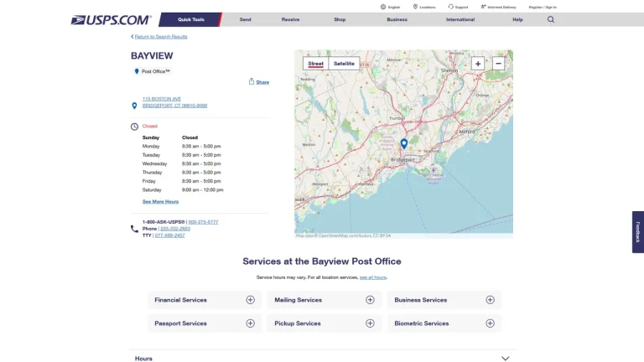
Task: Open the Feedback side tab
Action: [x=637, y=232]
